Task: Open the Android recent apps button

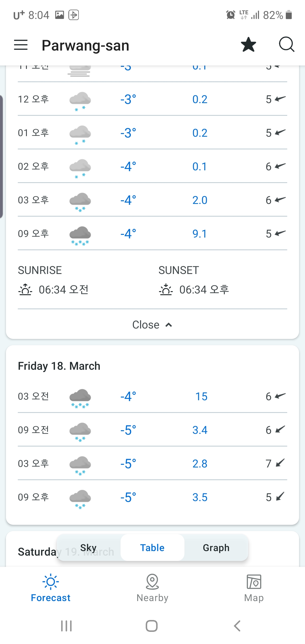Action: [x=66, y=626]
